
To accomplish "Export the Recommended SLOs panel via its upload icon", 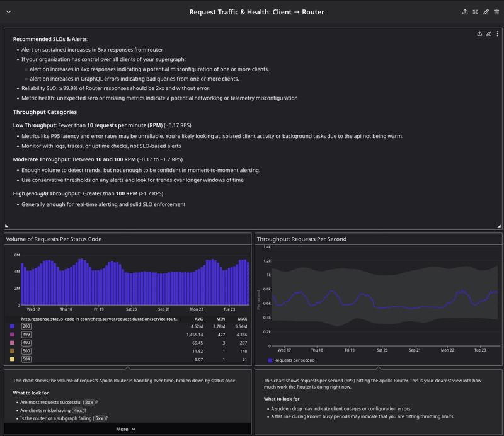I will [479, 34].
